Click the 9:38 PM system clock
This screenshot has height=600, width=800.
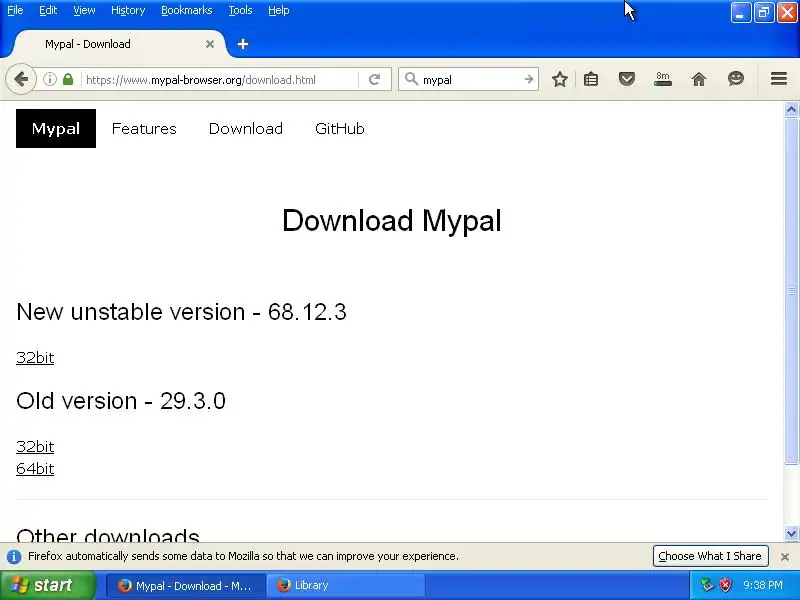[763, 585]
